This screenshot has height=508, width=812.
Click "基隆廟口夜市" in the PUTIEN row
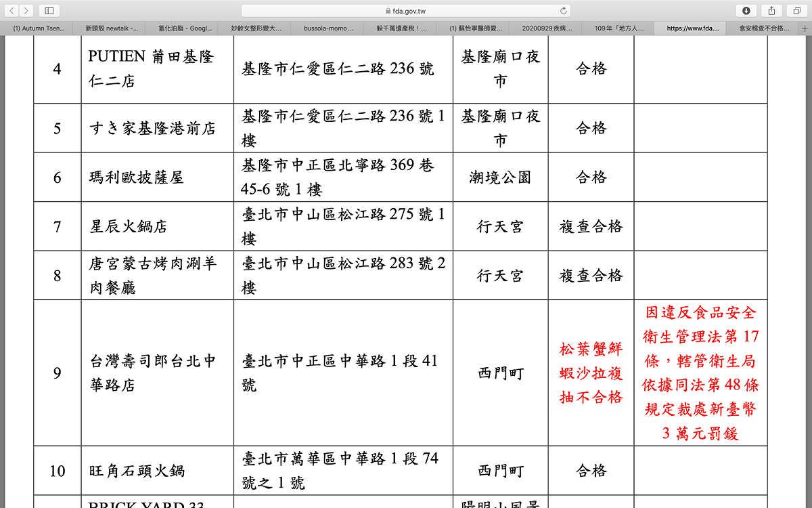click(501, 69)
